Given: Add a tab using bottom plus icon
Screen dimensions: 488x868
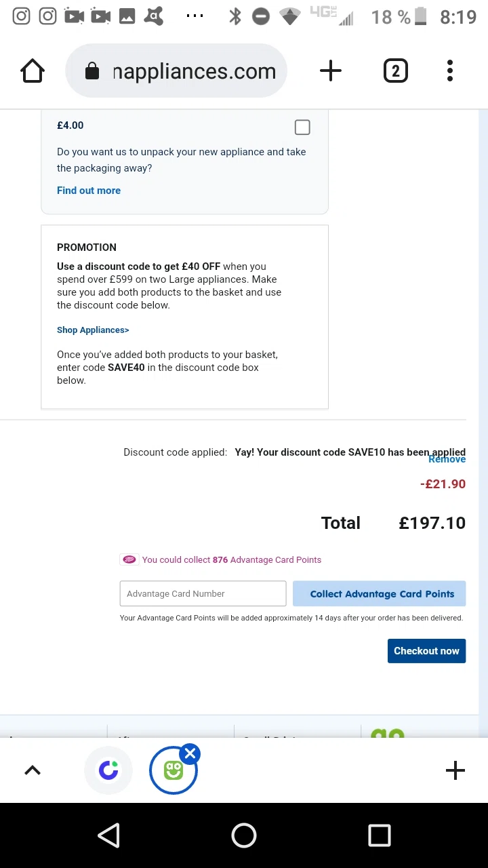Looking at the screenshot, I should coord(455,770).
